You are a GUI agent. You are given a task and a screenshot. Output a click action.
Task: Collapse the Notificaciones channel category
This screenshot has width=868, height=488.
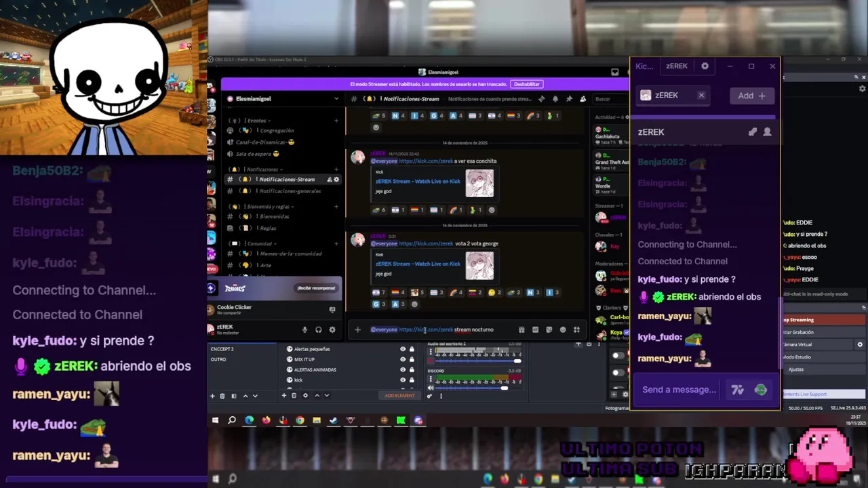click(257, 169)
